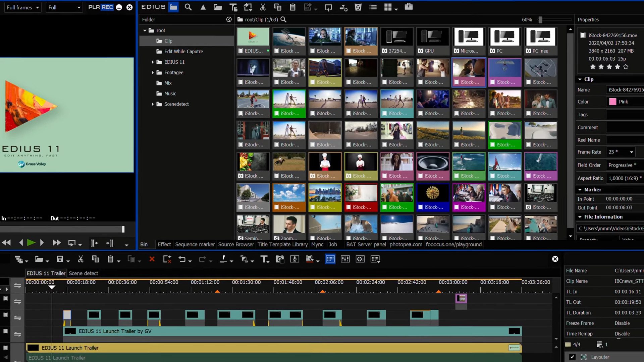
Task: Click the highlighted folder view icon beside EDIUS logo
Action: click(x=173, y=7)
